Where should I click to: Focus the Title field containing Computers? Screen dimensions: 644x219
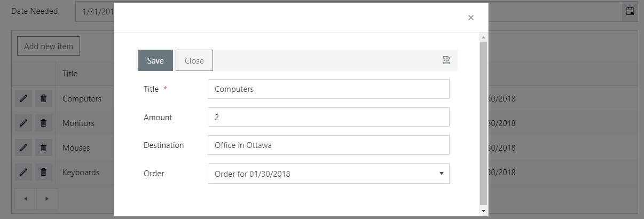point(328,89)
